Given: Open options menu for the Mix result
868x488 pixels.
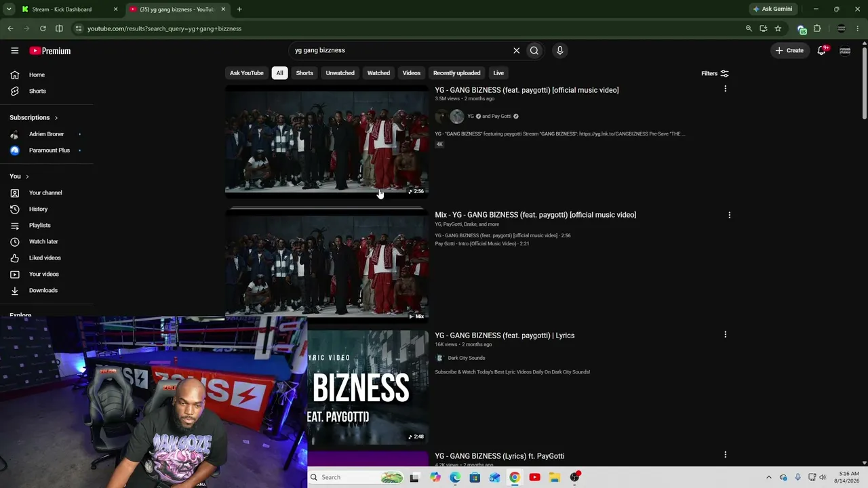Looking at the screenshot, I should tap(729, 215).
